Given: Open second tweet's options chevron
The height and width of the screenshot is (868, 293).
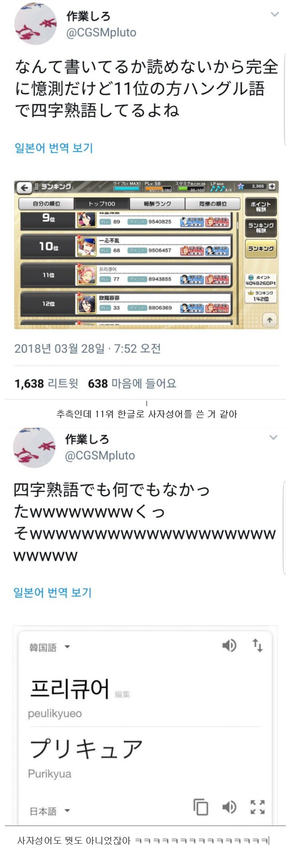Looking at the screenshot, I should 274,438.
